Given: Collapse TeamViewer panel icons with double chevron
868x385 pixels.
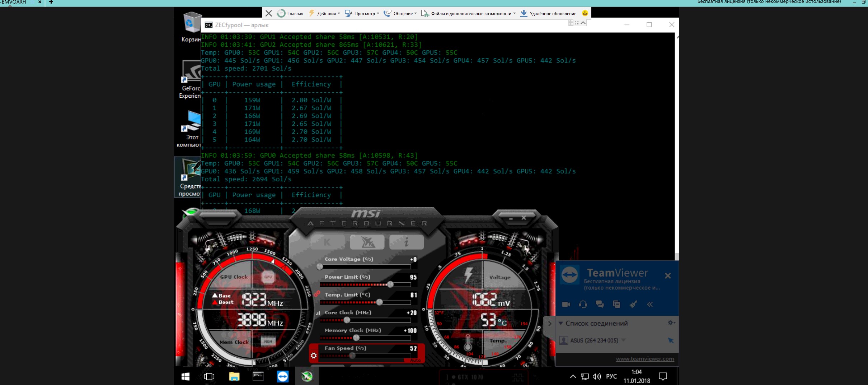Looking at the screenshot, I should click(x=650, y=304).
